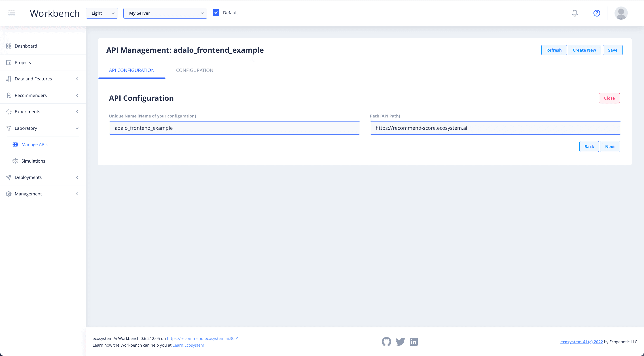Select the API CONFIGURATION tab
The image size is (644, 356).
(x=132, y=70)
